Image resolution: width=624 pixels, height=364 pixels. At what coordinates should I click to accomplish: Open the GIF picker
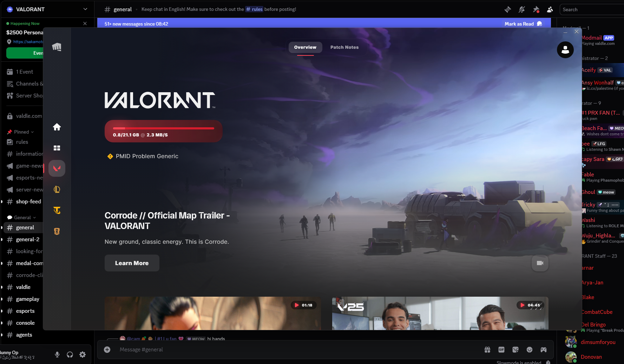pyautogui.click(x=501, y=350)
